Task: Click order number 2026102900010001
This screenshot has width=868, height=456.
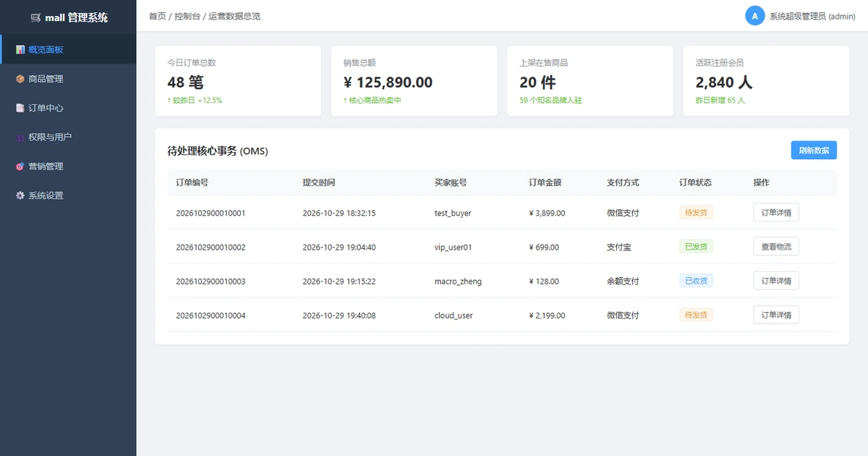Action: click(210, 214)
